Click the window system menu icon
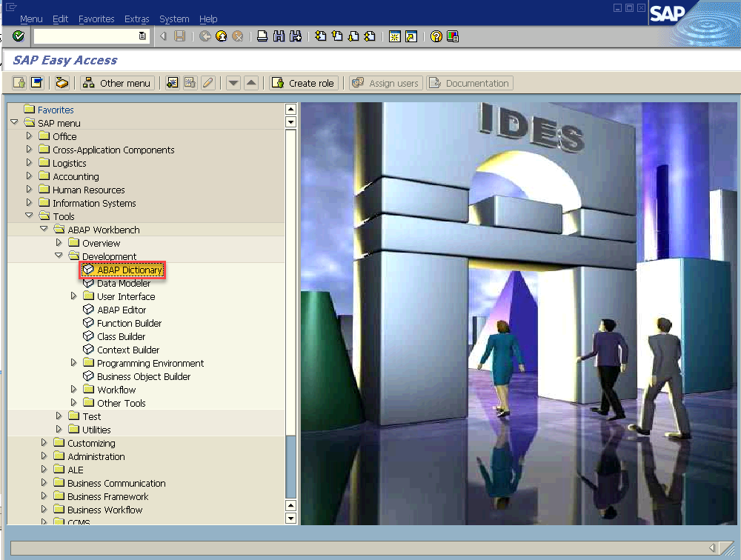Image resolution: width=741 pixels, height=560 pixels. tap(11, 7)
